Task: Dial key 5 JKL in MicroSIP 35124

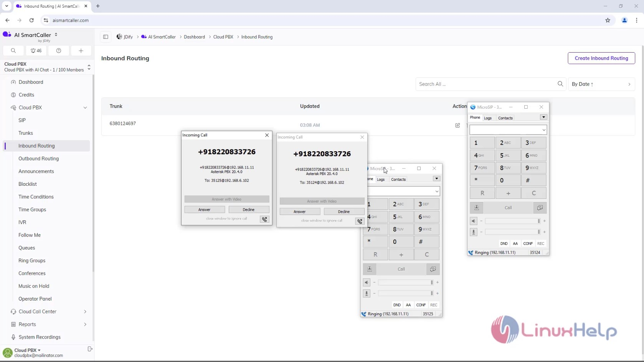Action: pos(508,155)
